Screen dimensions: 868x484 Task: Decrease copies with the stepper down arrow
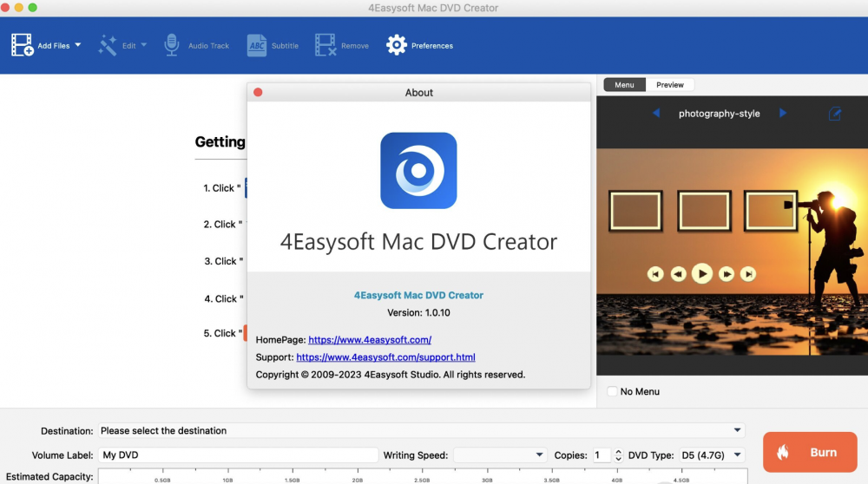click(x=618, y=459)
